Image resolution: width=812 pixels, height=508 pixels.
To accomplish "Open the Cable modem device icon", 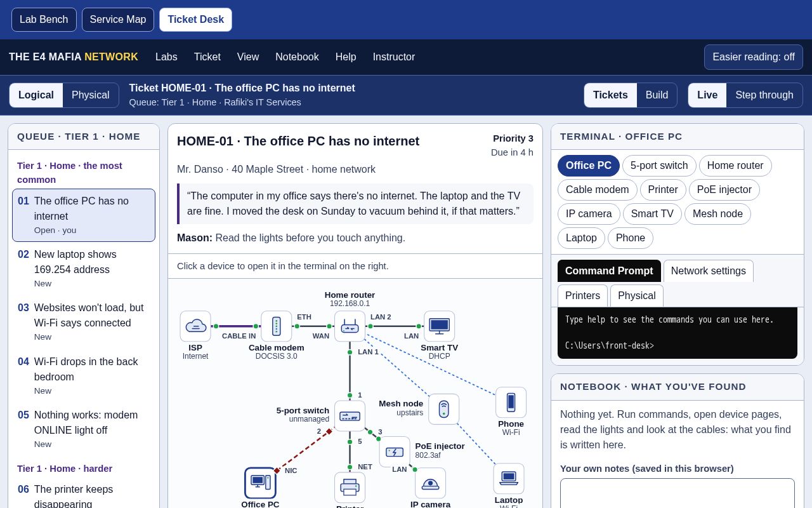I will tap(277, 326).
